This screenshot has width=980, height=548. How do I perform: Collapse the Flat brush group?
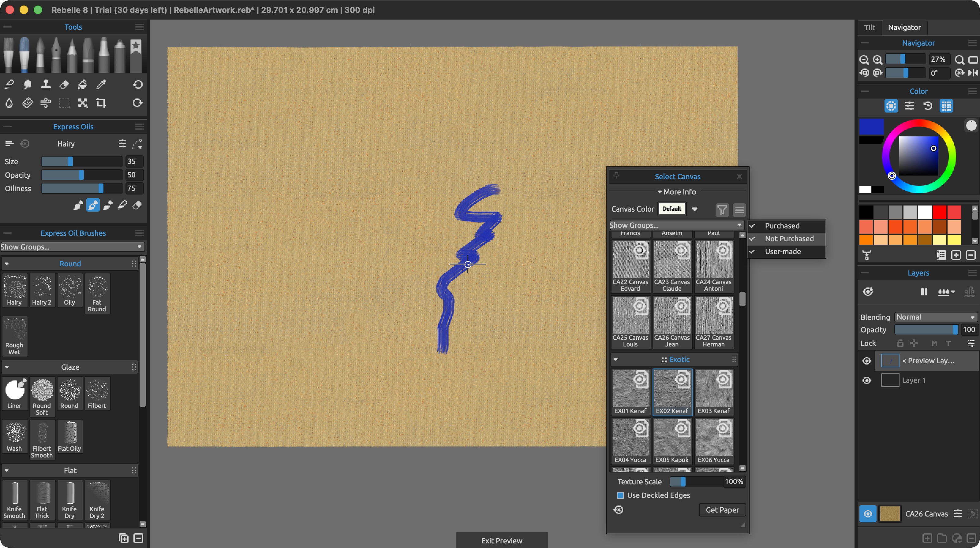click(x=7, y=470)
